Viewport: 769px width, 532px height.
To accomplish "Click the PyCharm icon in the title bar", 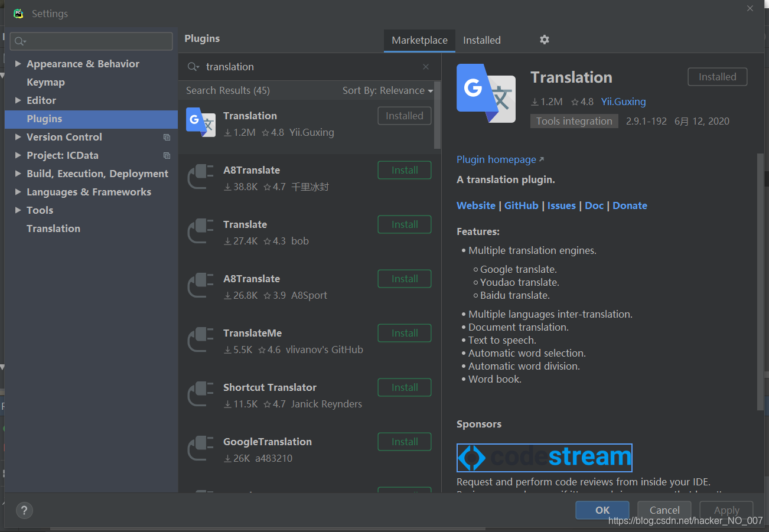I will point(18,14).
